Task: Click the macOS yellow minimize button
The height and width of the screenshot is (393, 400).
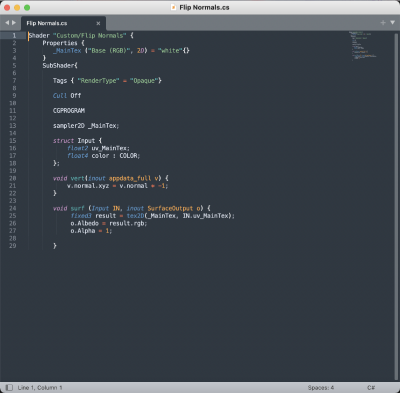Action: 17,7
